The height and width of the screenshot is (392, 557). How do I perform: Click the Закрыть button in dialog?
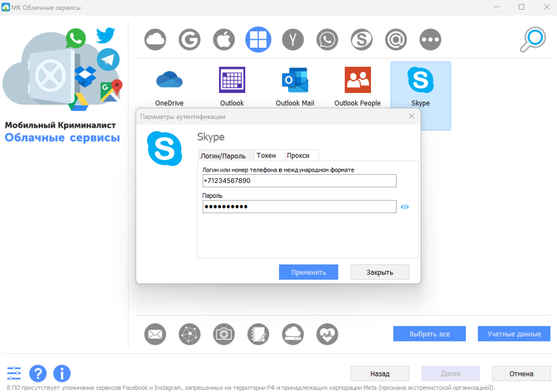click(x=379, y=272)
